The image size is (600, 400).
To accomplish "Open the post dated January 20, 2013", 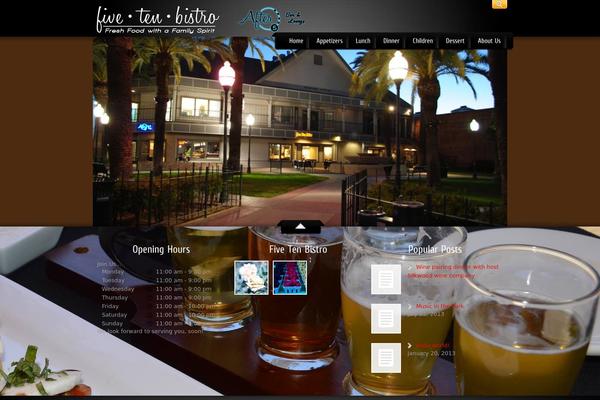I will (x=432, y=345).
